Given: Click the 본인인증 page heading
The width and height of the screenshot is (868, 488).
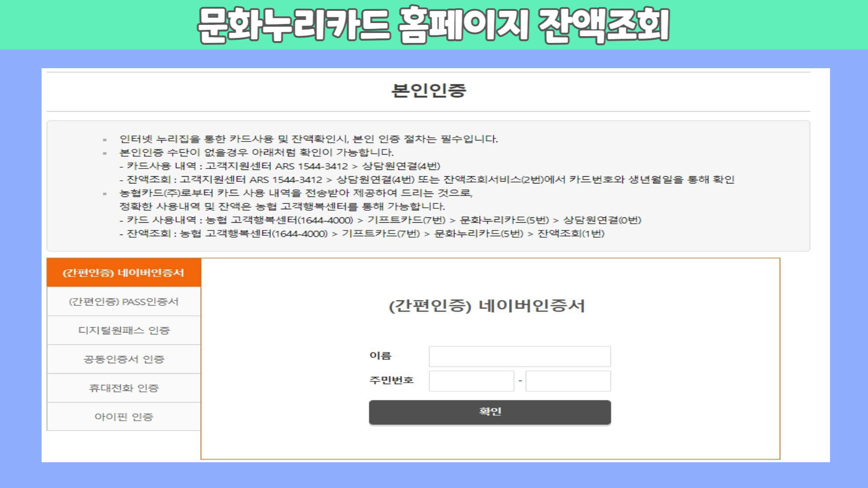Looking at the screenshot, I should (x=428, y=91).
